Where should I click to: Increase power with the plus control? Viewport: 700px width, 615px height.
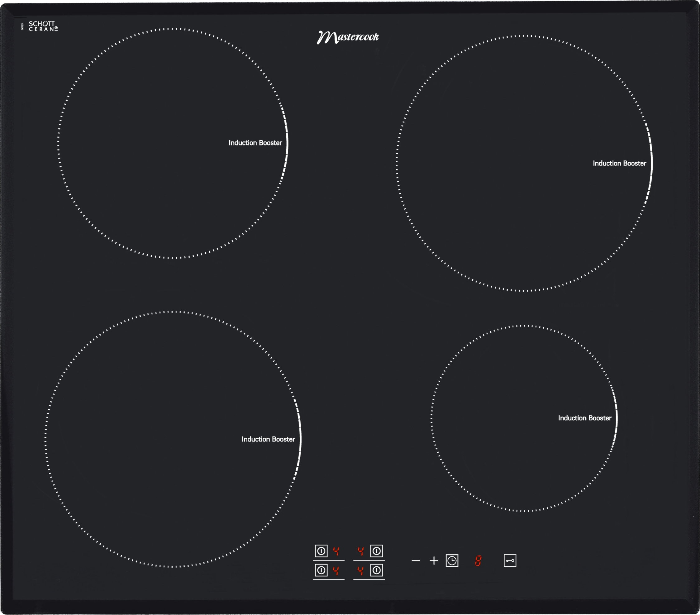click(434, 560)
